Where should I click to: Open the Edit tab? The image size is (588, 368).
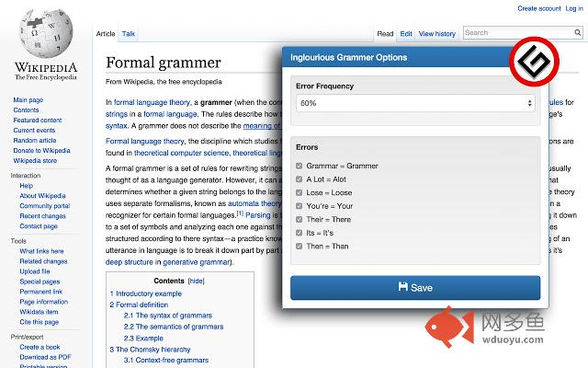[406, 34]
